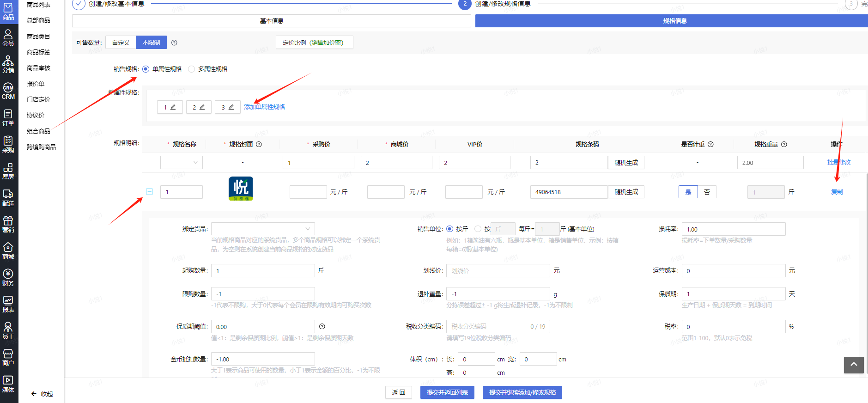Viewport: 868px width, 403px height.
Task: Edit spec 3 using pencil icon
Action: [231, 107]
